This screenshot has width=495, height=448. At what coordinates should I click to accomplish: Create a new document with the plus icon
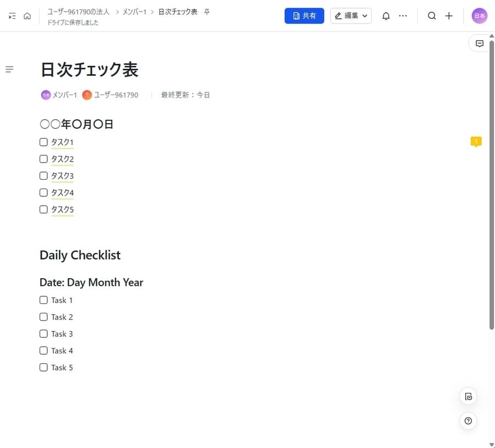[449, 15]
